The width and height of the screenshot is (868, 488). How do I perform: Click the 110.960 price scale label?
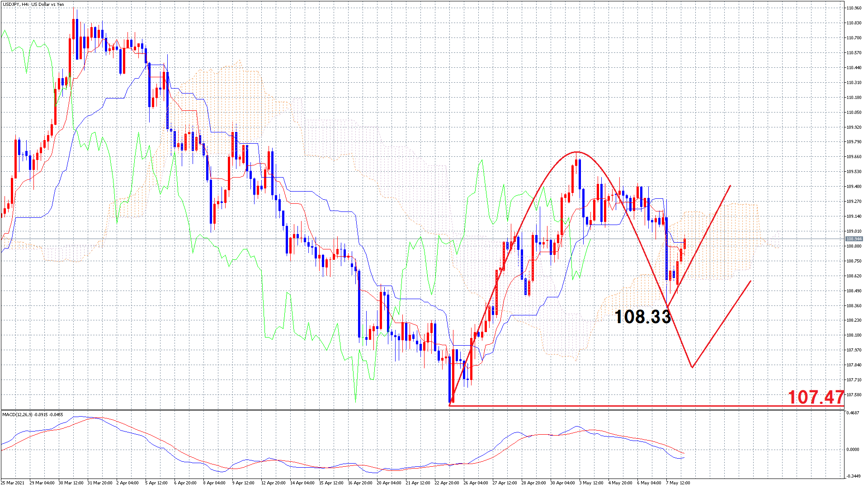(x=854, y=8)
